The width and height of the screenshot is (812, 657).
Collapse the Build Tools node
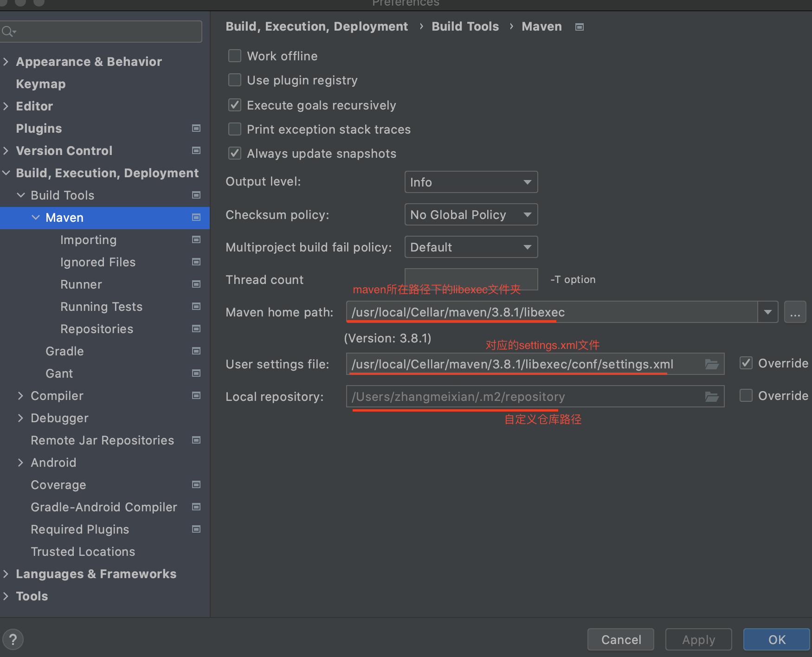21,195
